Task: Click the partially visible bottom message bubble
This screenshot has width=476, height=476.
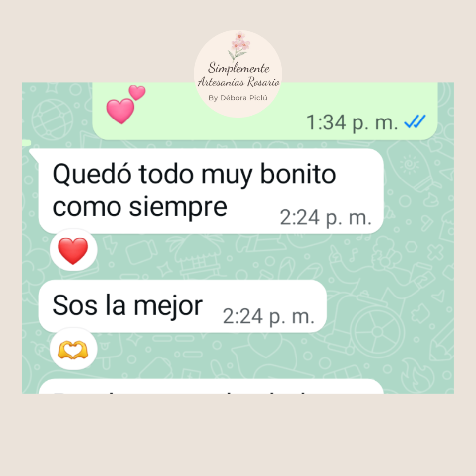Action: tap(211, 386)
